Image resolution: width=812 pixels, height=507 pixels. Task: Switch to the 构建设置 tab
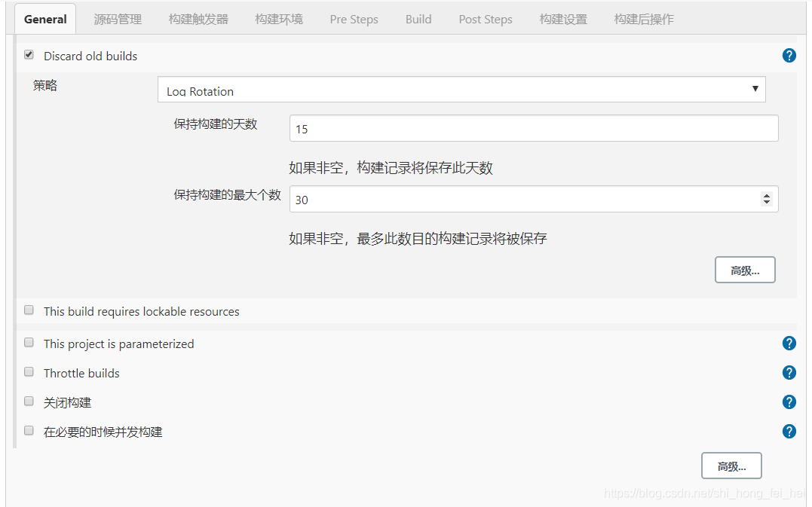563,19
